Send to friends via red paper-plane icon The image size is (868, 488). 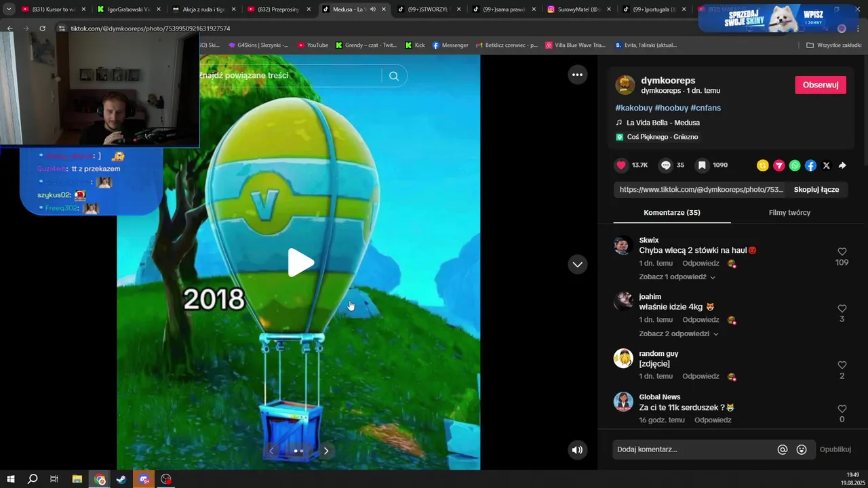pos(778,165)
